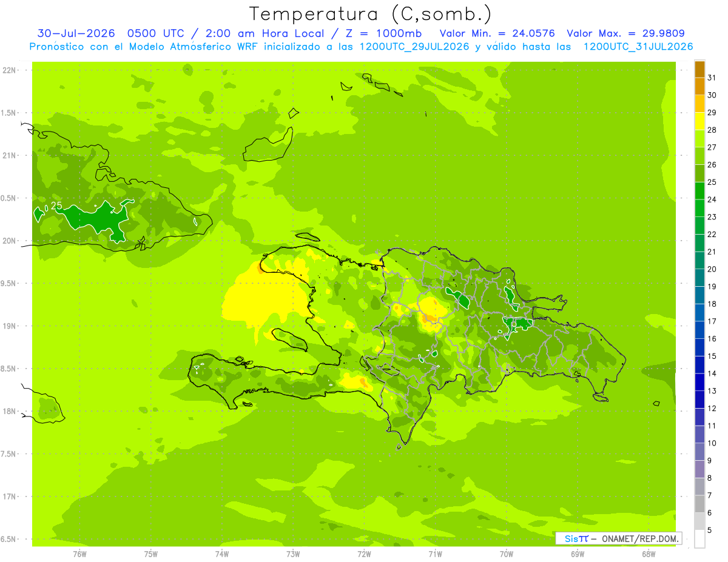Click the "18N" latitude label
The width and height of the screenshot is (728, 562).
pos(9,412)
